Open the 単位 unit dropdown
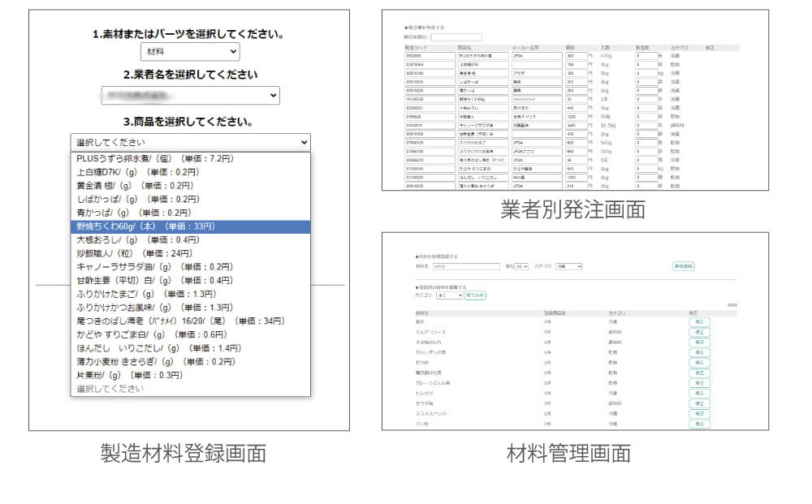 521,266
